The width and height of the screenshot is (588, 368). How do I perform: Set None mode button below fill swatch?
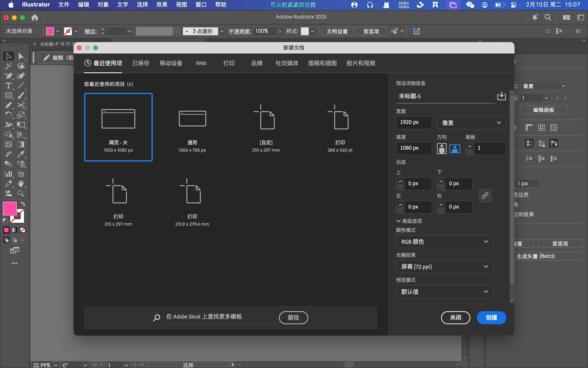pyautogui.click(x=23, y=230)
